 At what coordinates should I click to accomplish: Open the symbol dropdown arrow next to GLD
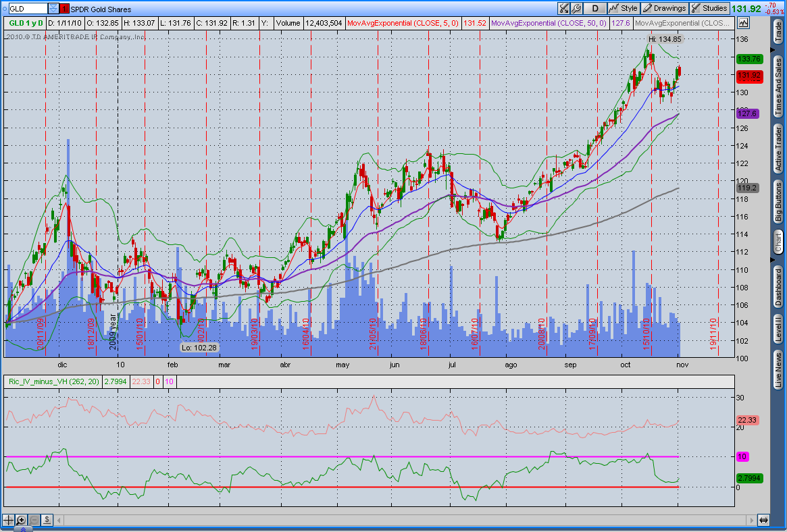(x=53, y=9)
